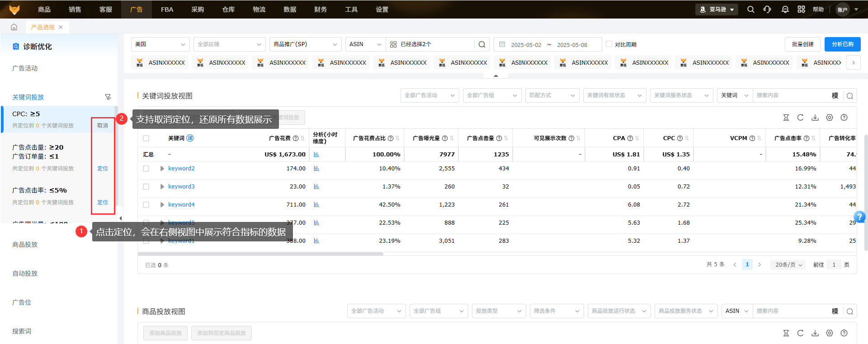Open the 匹配方式 dropdown
This screenshot has width=868, height=344.
pos(552,95)
